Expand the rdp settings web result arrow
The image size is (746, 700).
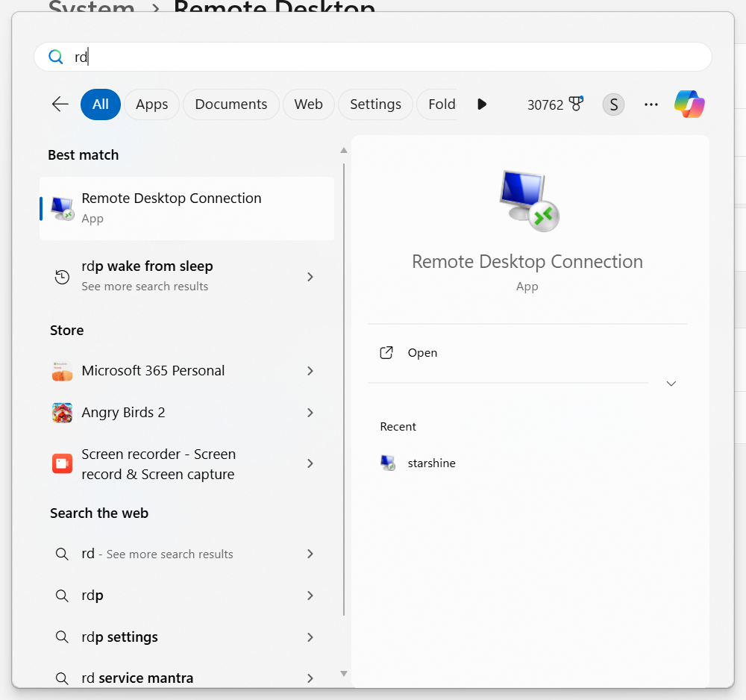coord(310,637)
